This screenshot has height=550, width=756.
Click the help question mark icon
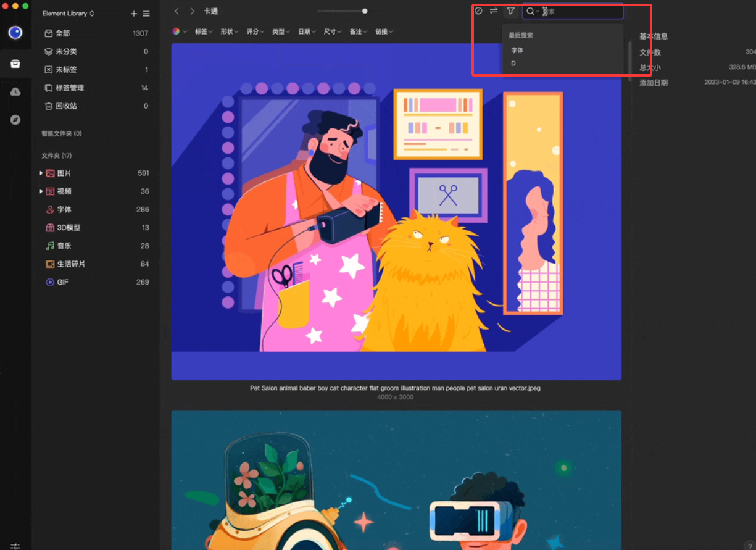[x=750, y=545]
